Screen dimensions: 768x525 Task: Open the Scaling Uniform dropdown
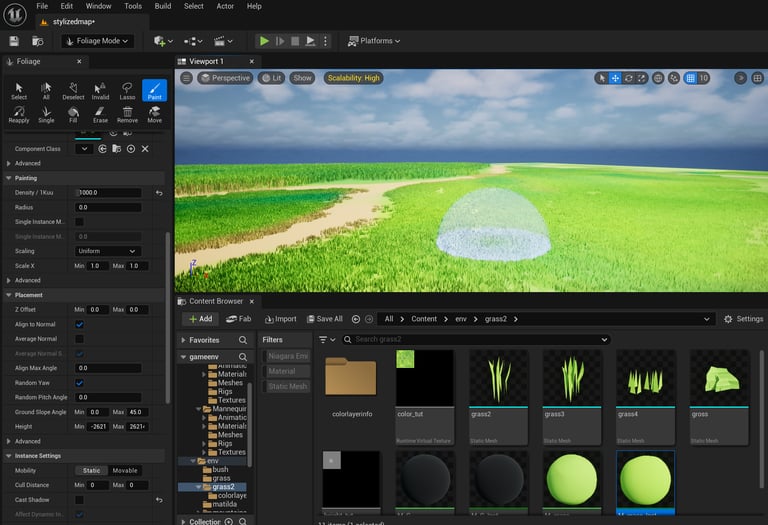click(x=108, y=251)
